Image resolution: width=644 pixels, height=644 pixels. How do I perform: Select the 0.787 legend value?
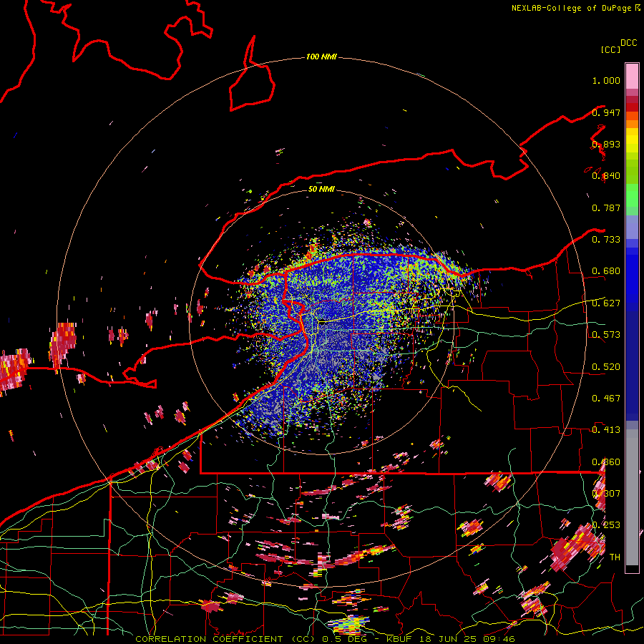pyautogui.click(x=606, y=208)
